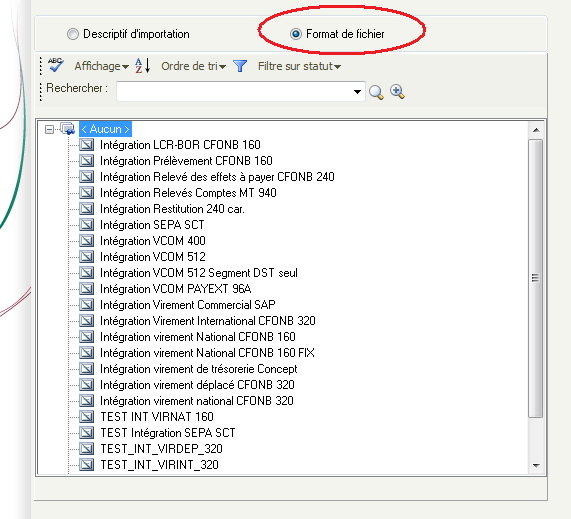This screenshot has width=571, height=519.
Task: Collapse the Aucun tree root node
Action: [49, 129]
